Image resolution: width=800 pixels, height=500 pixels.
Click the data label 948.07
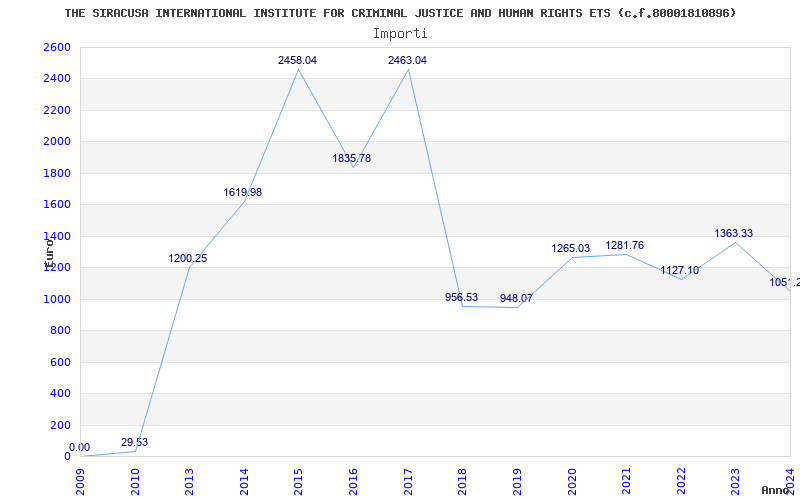(x=516, y=298)
